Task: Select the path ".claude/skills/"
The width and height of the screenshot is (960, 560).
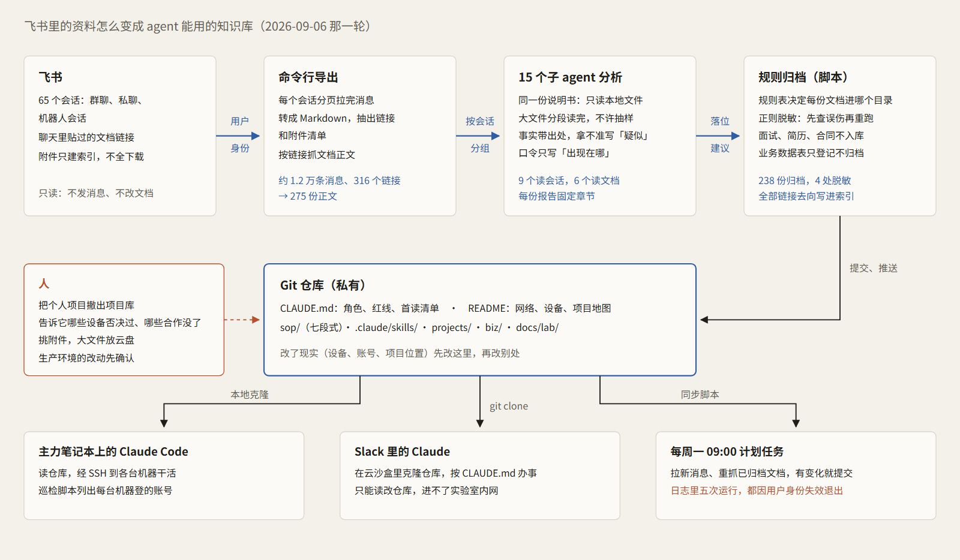Action: point(386,327)
